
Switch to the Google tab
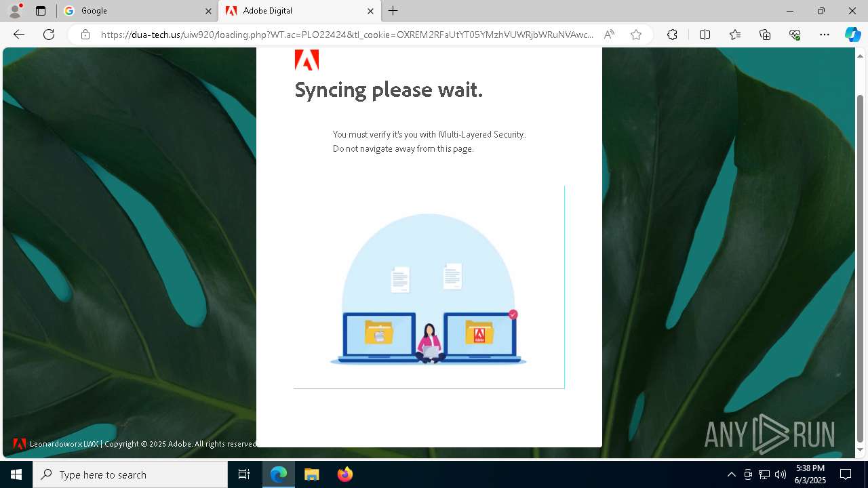click(x=137, y=11)
